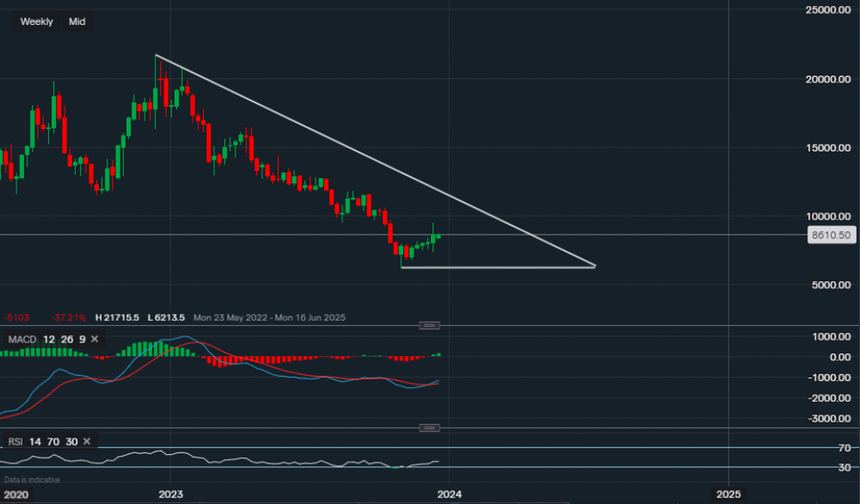Grab the resize handle above the MACD pane
The image size is (860, 504).
[x=429, y=325]
